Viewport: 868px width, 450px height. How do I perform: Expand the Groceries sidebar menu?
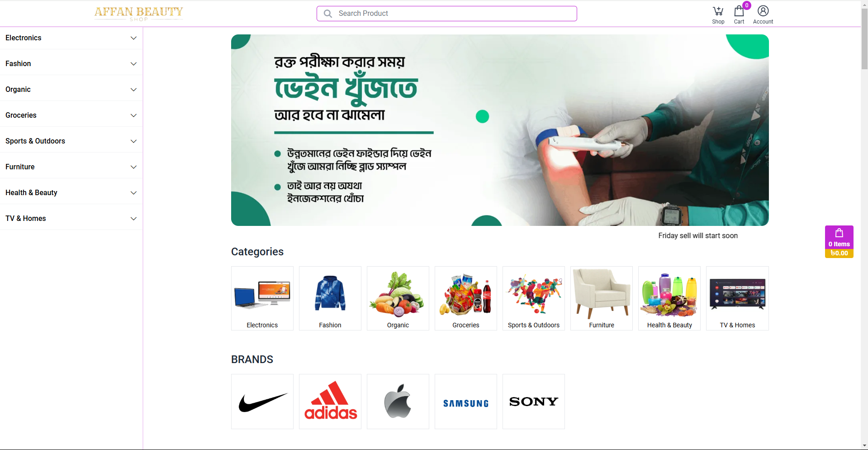71,115
